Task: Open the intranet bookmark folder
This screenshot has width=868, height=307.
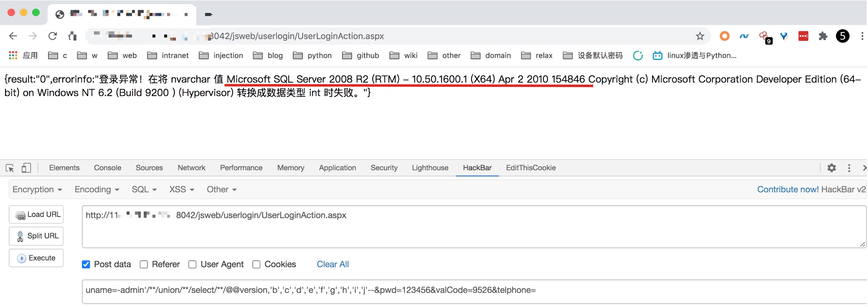Action: pyautogui.click(x=168, y=55)
